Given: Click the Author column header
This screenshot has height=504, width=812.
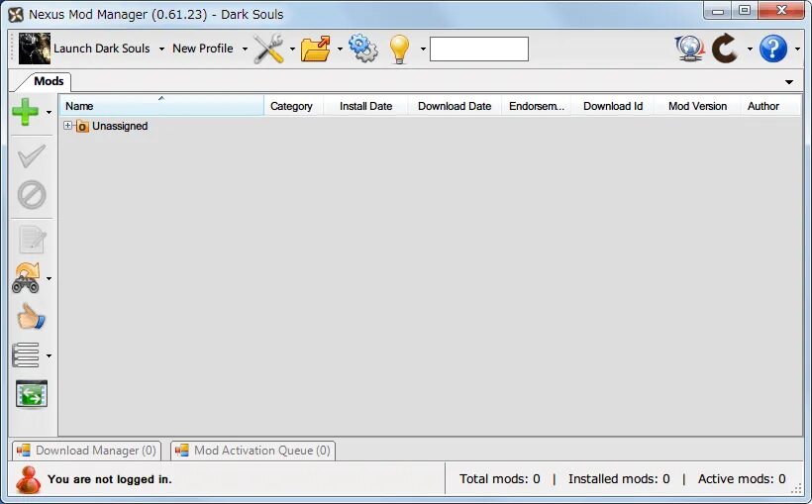Looking at the screenshot, I should click(770, 106).
